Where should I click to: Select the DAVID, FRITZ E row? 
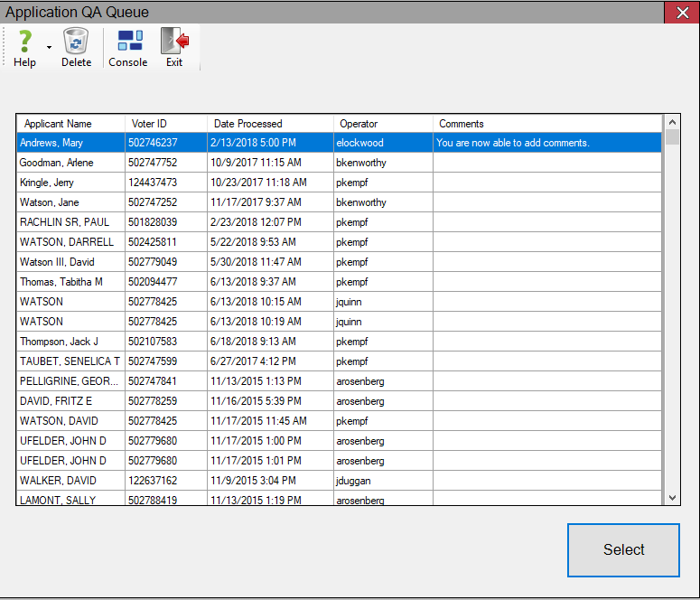339,401
